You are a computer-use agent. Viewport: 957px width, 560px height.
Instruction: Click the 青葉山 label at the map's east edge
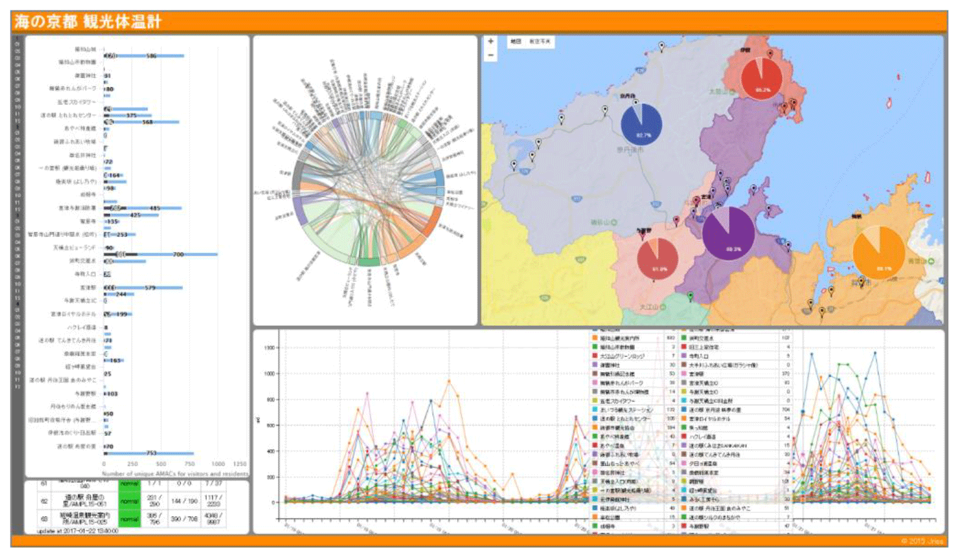(x=921, y=261)
